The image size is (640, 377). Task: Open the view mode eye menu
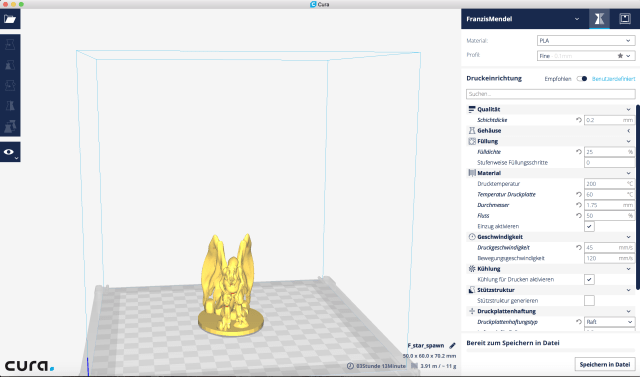[x=10, y=152]
